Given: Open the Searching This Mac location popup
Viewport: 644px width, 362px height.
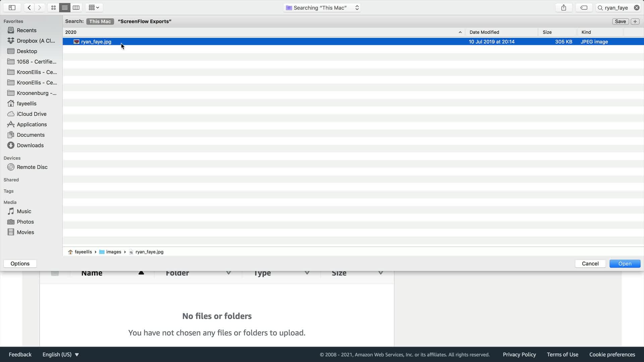Looking at the screenshot, I should [x=322, y=7].
